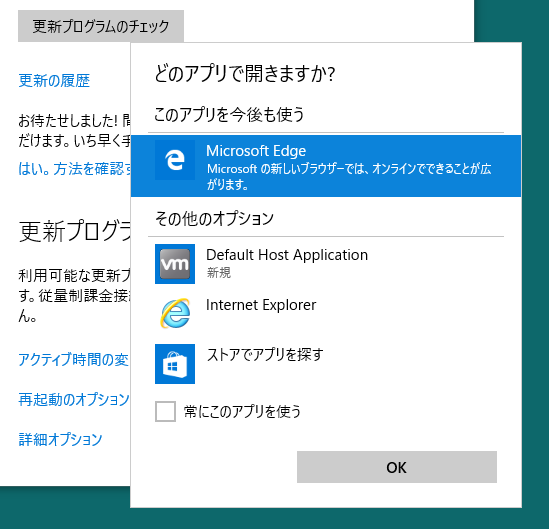This screenshot has height=529, width=549.
Task: Confirm with the OK button
Action: click(397, 467)
